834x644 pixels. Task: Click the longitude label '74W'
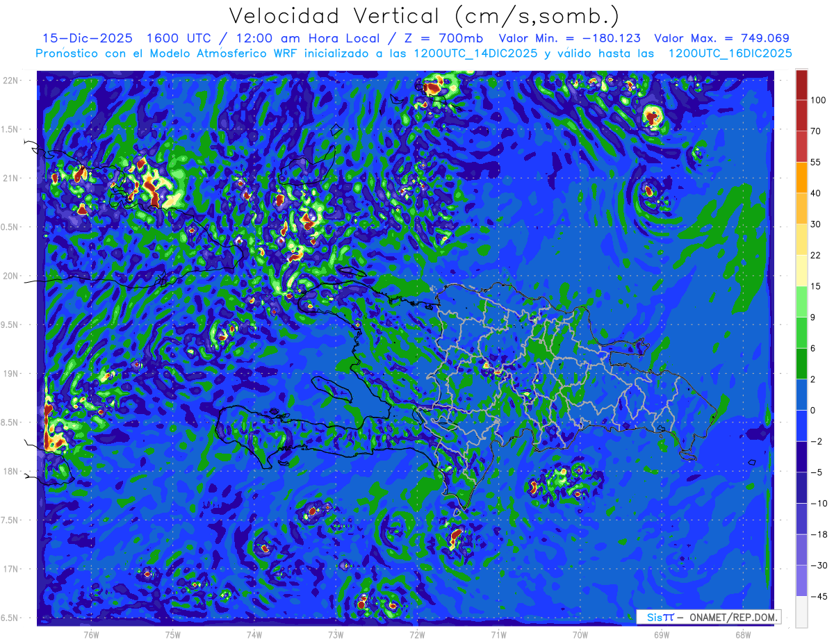click(x=254, y=635)
